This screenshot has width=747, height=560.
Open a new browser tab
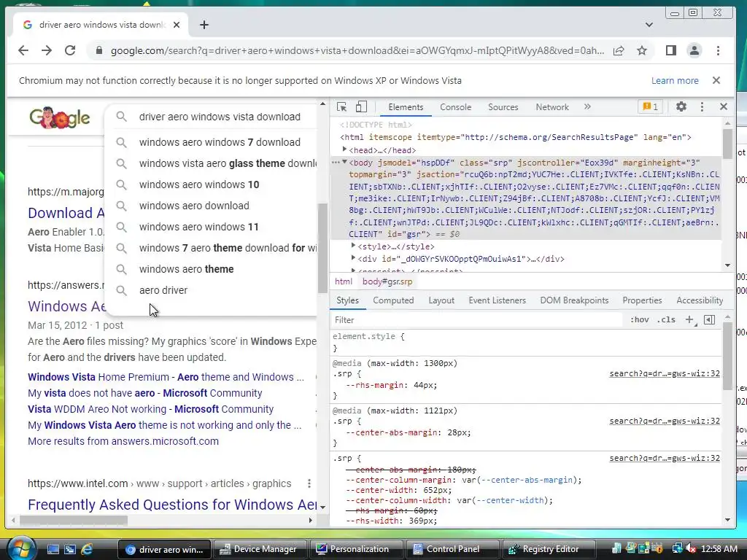point(204,25)
